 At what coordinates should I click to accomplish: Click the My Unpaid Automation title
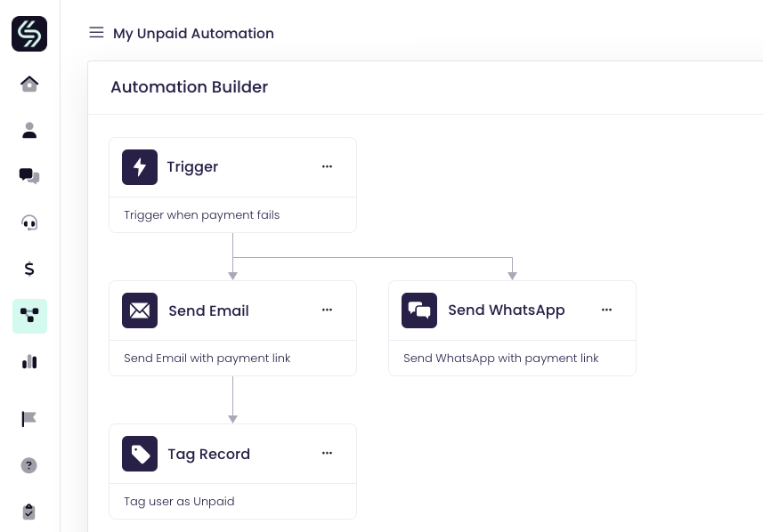[x=193, y=34]
